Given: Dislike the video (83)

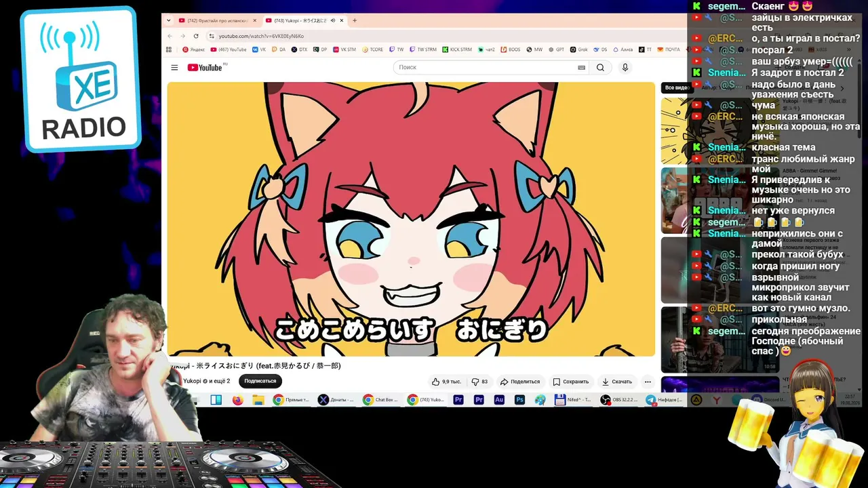Looking at the screenshot, I should tap(479, 382).
